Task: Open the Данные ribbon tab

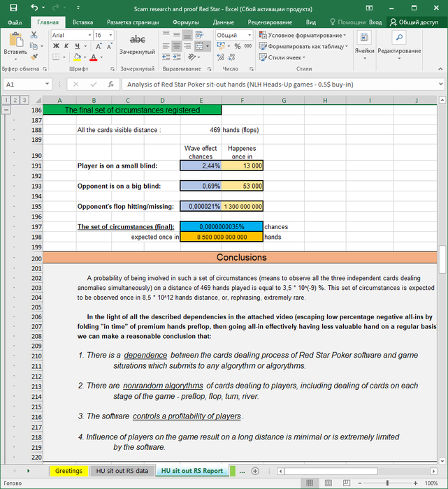Action: [224, 22]
